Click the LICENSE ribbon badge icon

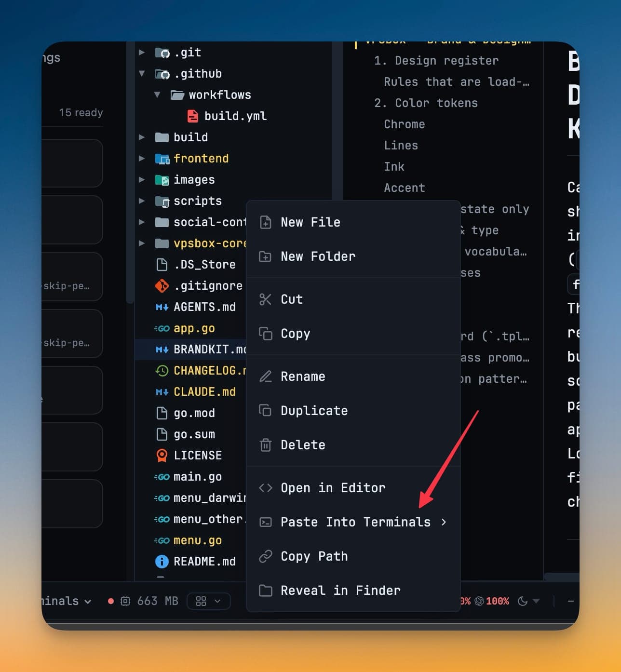pyautogui.click(x=162, y=456)
